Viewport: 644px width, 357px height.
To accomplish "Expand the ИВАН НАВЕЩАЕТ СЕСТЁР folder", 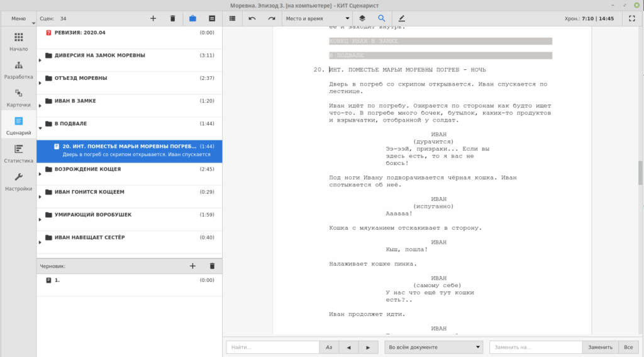I will (x=40, y=242).
